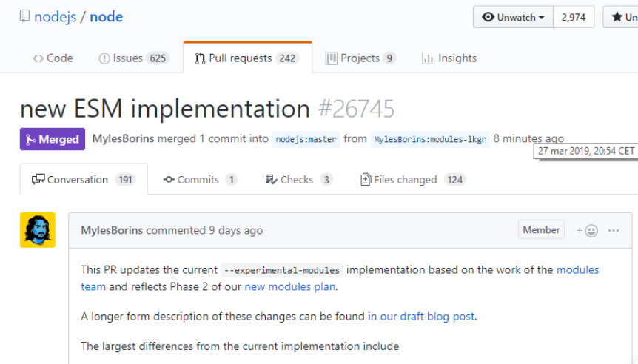View the Checks tab
This screenshot has width=638, height=364.
pos(299,179)
